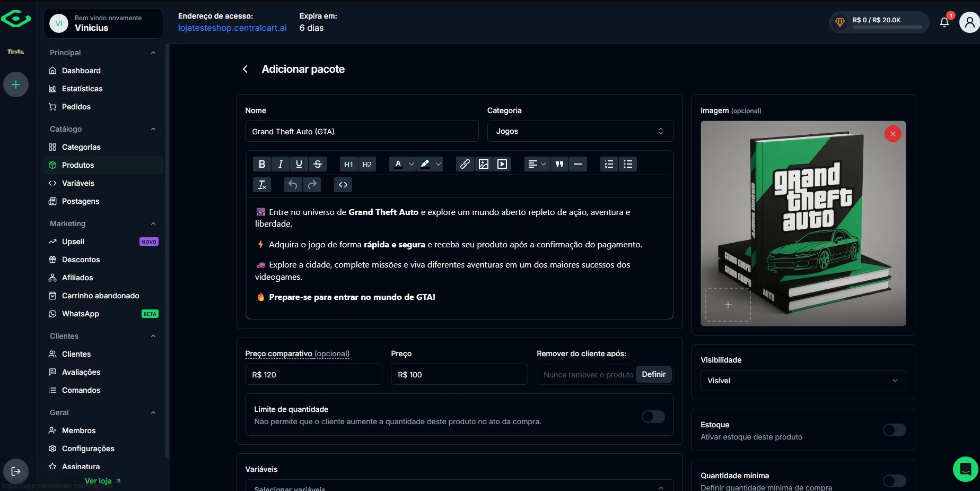Image resolution: width=980 pixels, height=491 pixels.
Task: Click the GTA product image thumbnail
Action: pyautogui.click(x=803, y=223)
